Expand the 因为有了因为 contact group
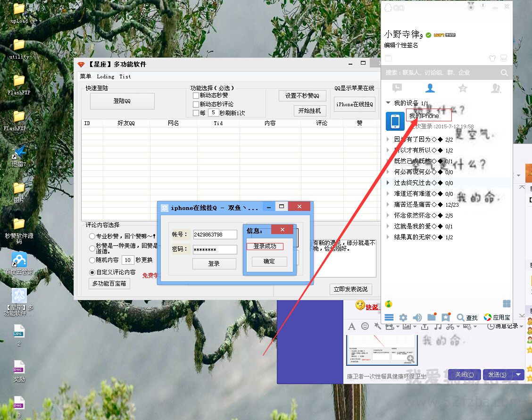Viewport: 532px width, 420px height. 388,139
